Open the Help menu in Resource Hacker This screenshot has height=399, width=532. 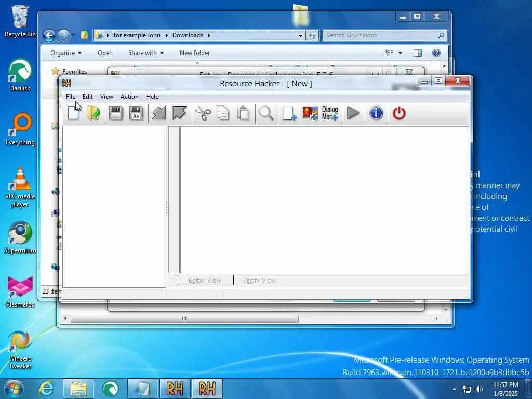coord(152,96)
